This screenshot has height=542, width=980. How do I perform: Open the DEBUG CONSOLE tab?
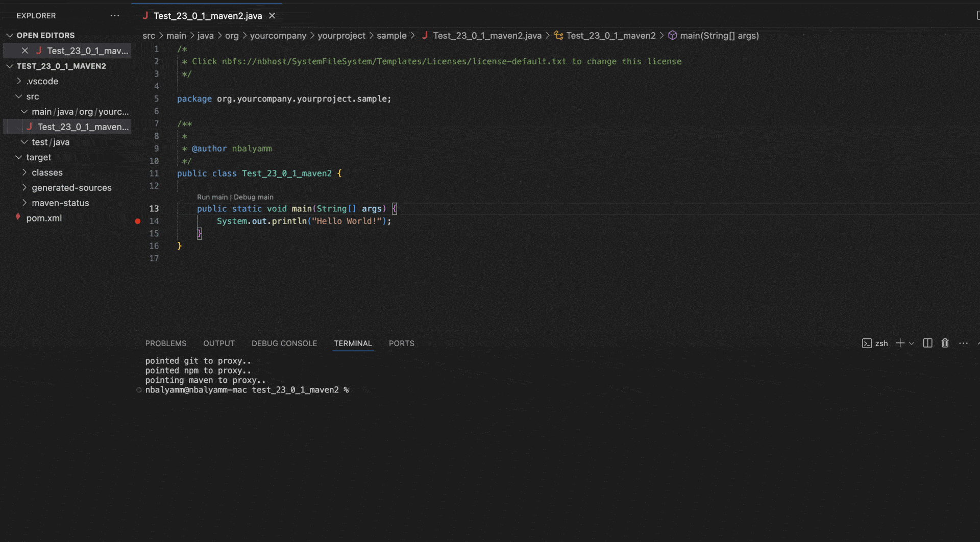point(284,343)
